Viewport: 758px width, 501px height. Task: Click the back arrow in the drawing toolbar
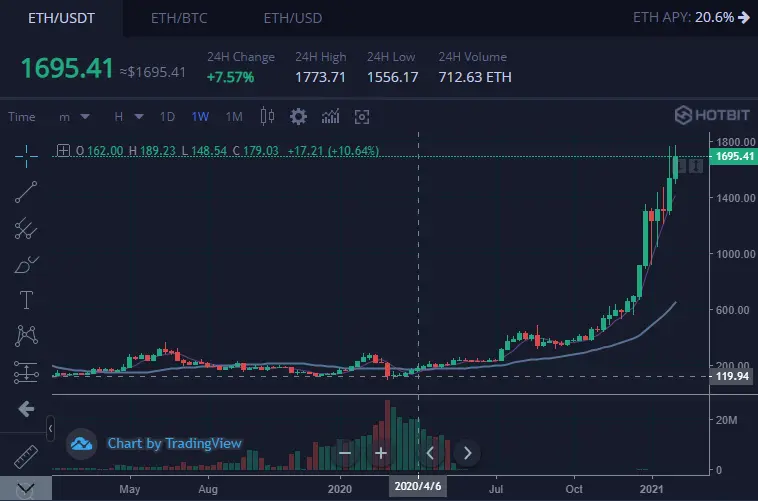click(26, 409)
